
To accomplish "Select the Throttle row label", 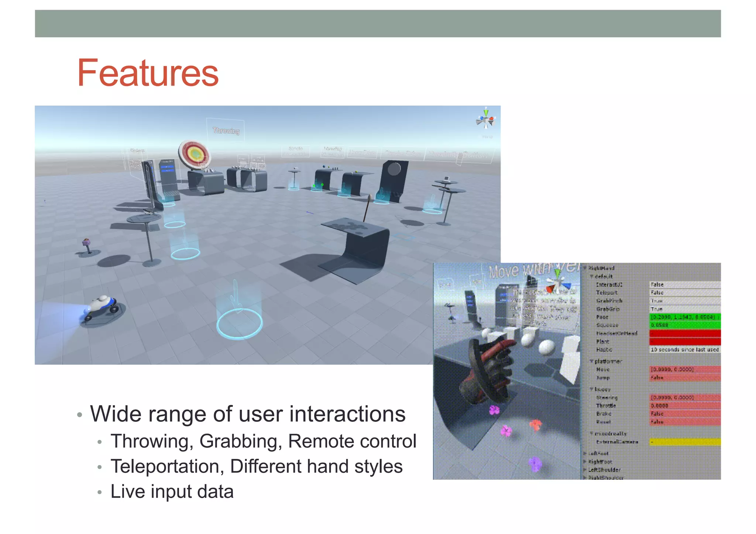I will [606, 406].
